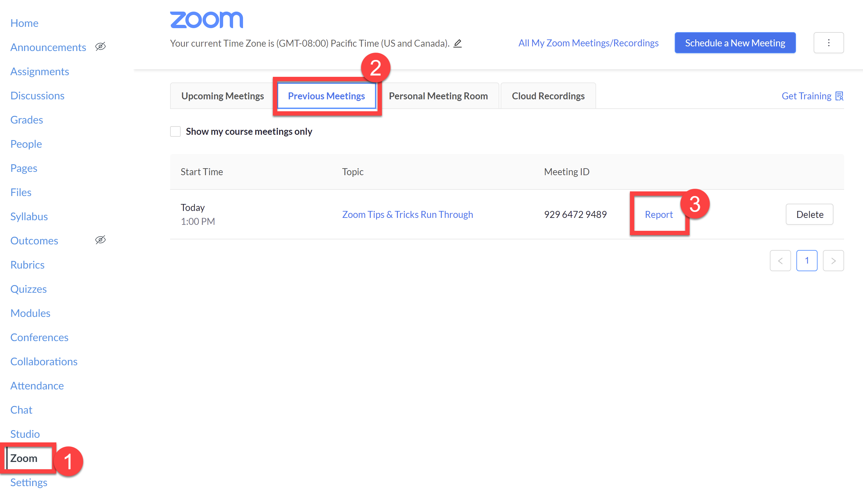
Task: Click Report for Zoom Tips & Tricks meeting
Action: pos(658,214)
